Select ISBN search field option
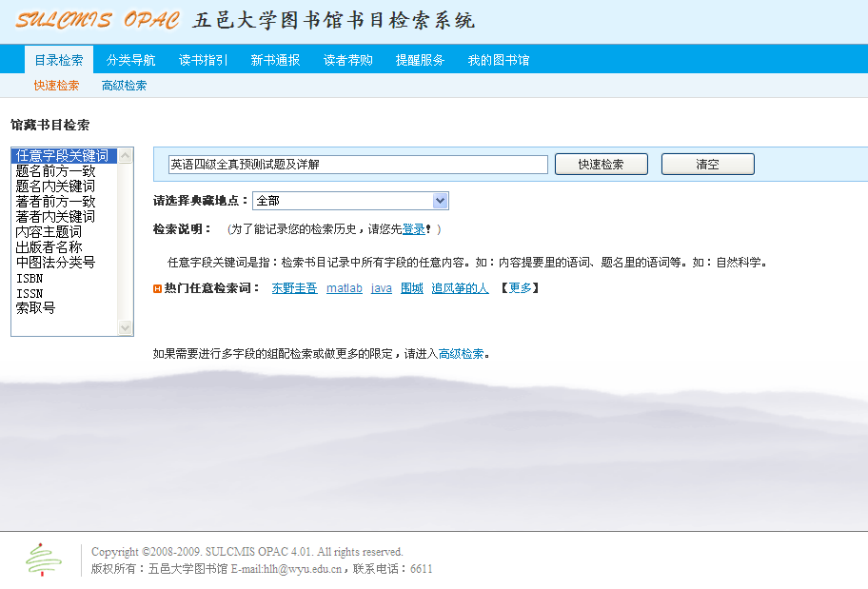Image resolution: width=868 pixels, height=589 pixels. (x=64, y=278)
